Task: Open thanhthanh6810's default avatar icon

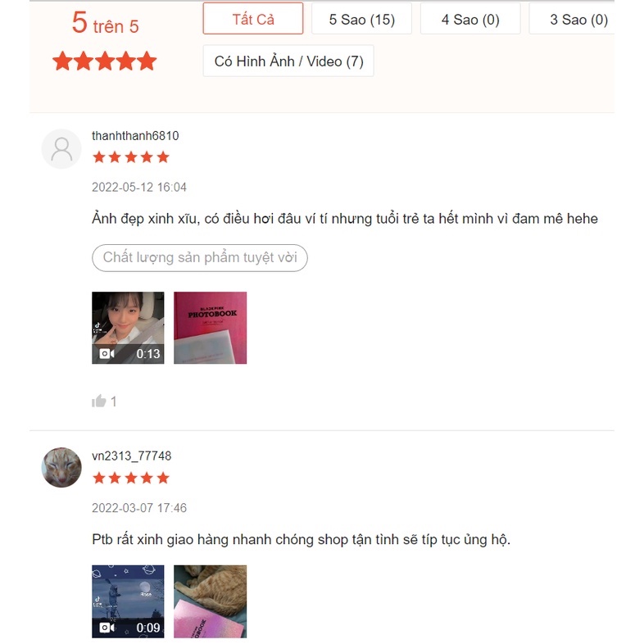Action: 61,149
